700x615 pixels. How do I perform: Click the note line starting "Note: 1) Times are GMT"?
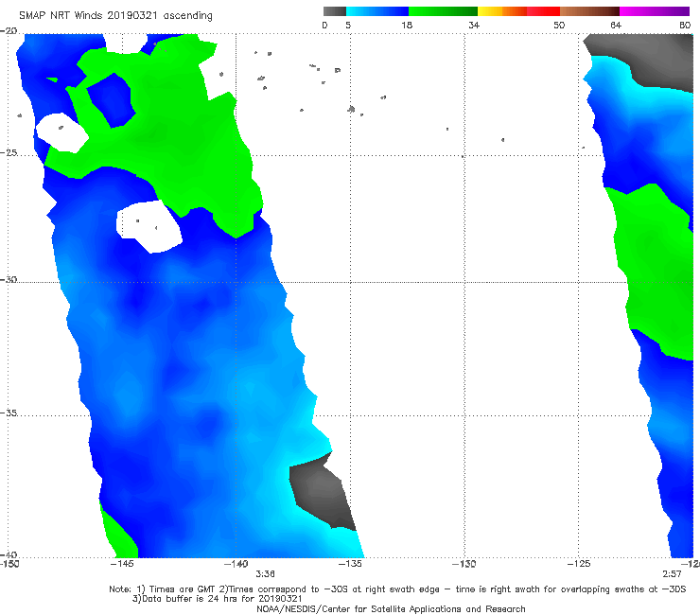(x=397, y=589)
